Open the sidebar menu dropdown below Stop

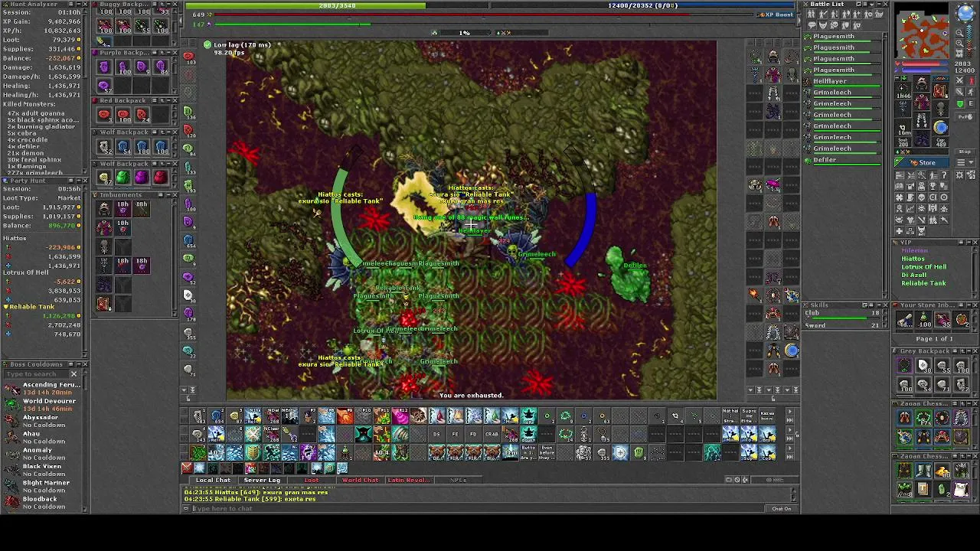(965, 162)
